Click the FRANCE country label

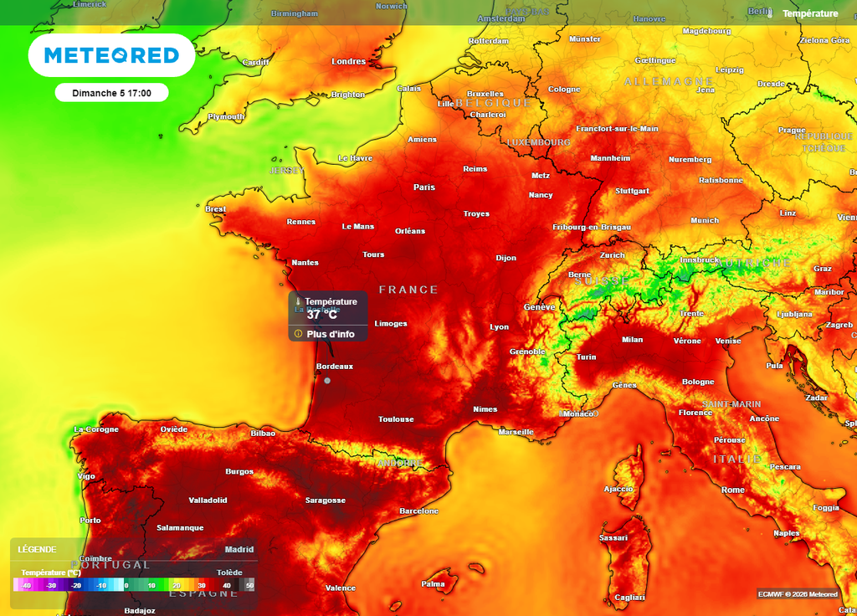tap(408, 290)
